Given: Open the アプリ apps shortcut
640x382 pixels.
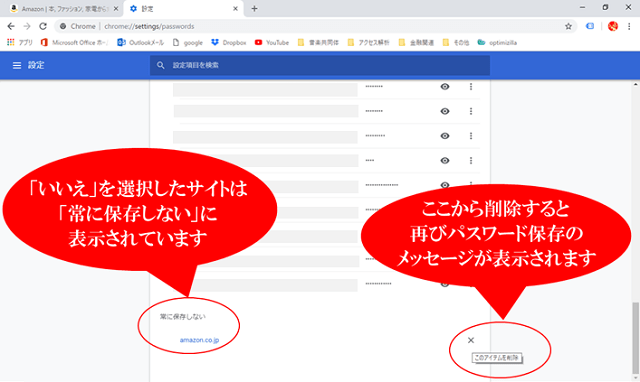Looking at the screenshot, I should click(x=20, y=42).
